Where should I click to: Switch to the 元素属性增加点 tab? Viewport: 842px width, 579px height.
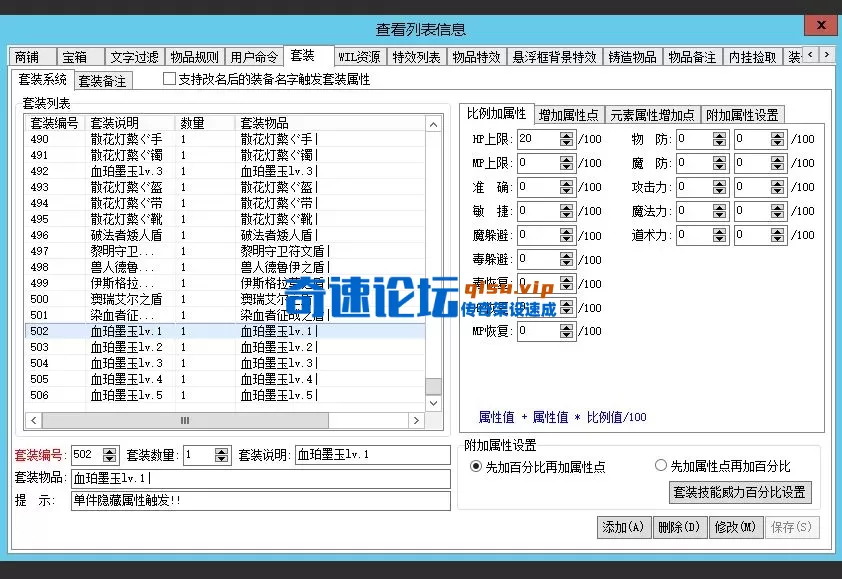651,113
